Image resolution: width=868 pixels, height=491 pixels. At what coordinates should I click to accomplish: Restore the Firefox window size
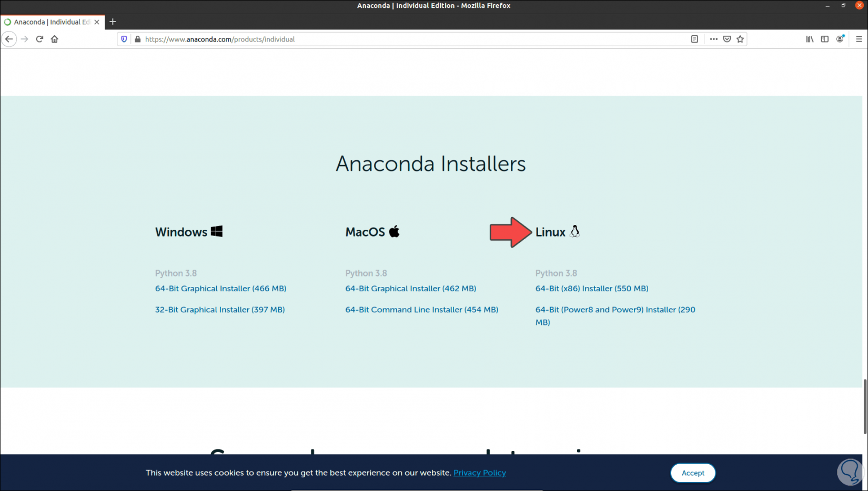(x=843, y=6)
